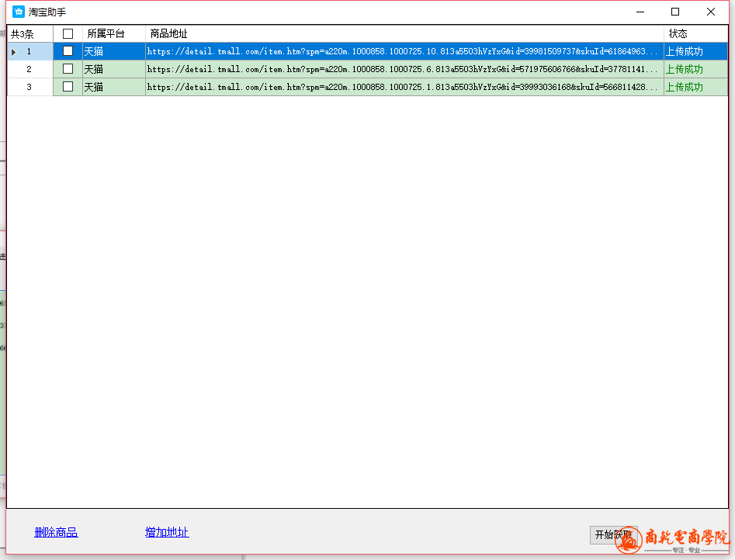Select row number 2 header

coord(30,69)
